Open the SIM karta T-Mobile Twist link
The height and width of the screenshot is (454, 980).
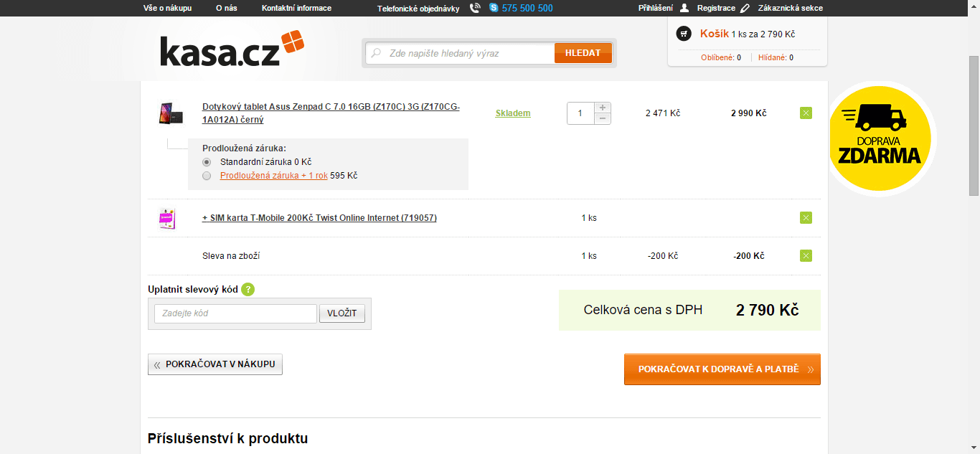coord(319,218)
